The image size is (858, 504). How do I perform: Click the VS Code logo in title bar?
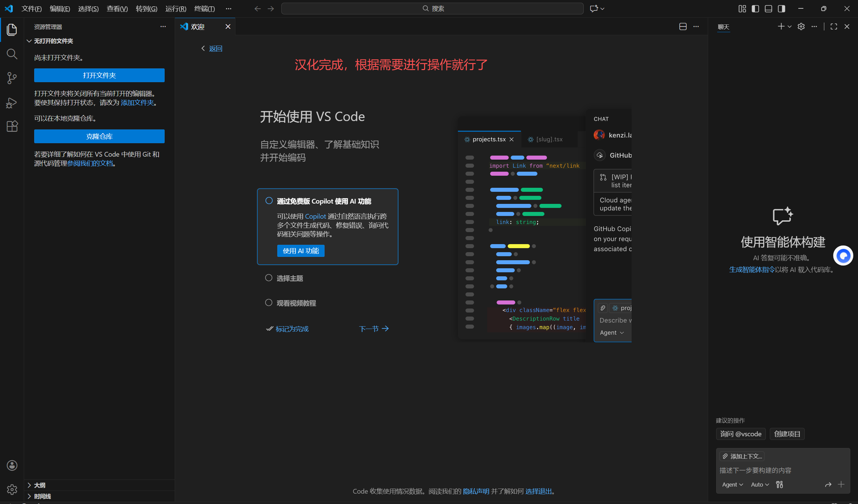point(9,8)
